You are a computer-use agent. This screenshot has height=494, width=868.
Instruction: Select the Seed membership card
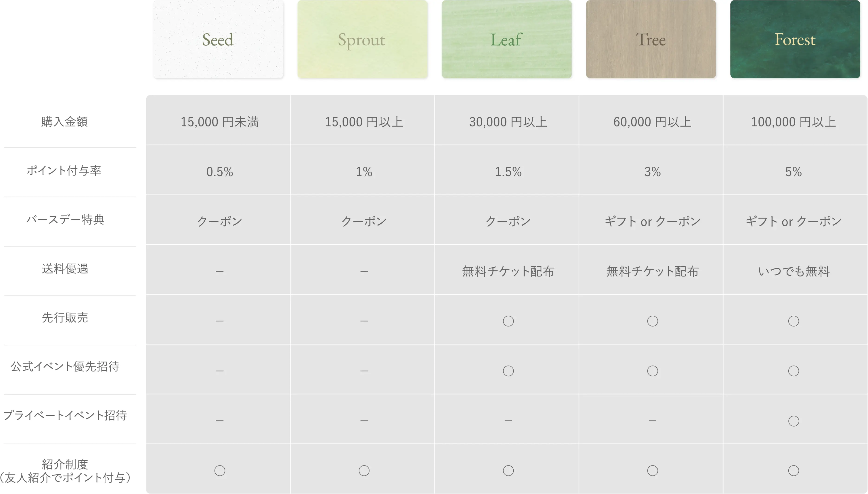point(218,39)
